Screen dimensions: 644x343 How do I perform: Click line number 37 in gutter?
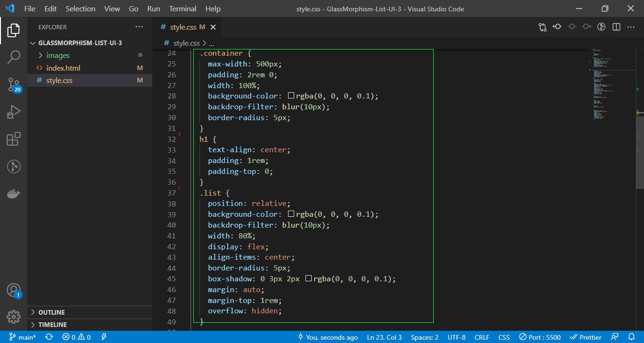click(172, 193)
